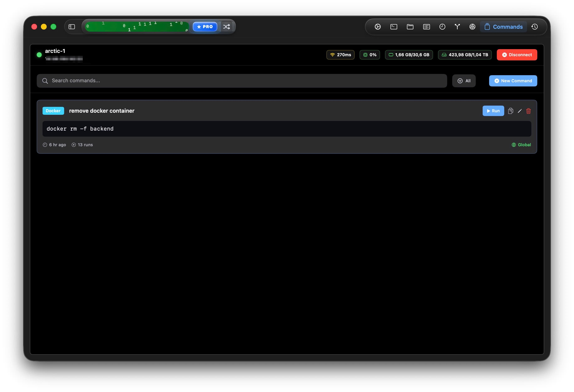Copy the docker command with copy icon
574x392 pixels.
511,111
